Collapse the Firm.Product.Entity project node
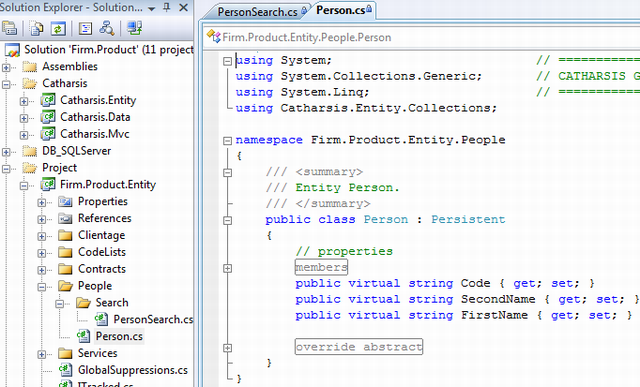Viewport: 640px width, 387px height. (x=24, y=186)
